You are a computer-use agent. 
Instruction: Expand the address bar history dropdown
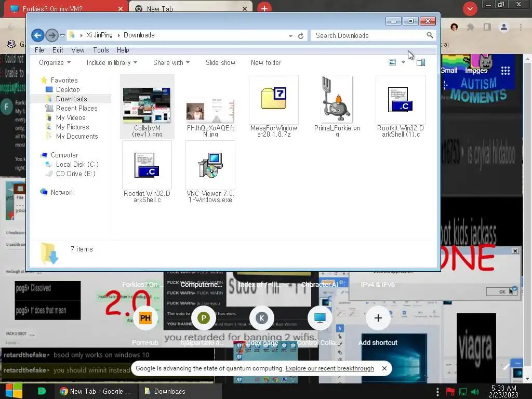click(x=291, y=36)
